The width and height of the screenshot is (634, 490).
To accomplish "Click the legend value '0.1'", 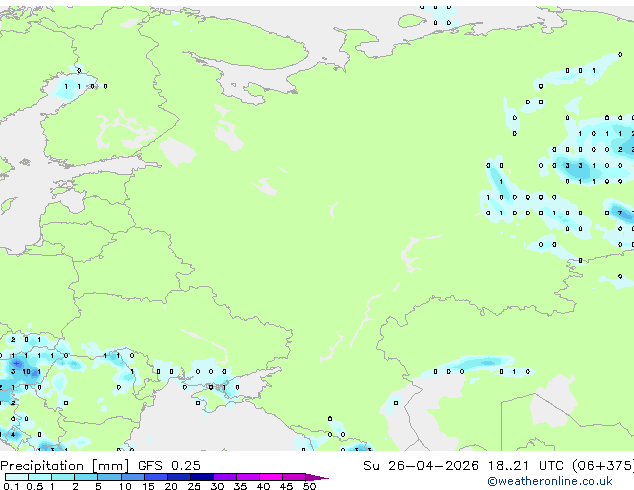I will (11, 486).
